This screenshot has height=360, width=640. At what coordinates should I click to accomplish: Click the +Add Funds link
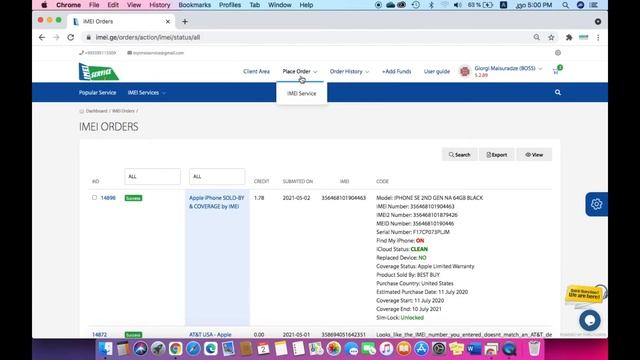[396, 71]
